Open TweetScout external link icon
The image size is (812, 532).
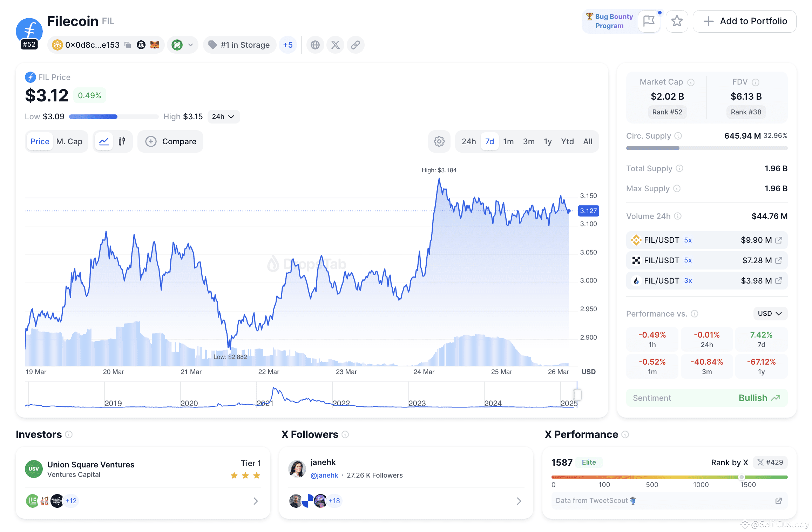[779, 501]
